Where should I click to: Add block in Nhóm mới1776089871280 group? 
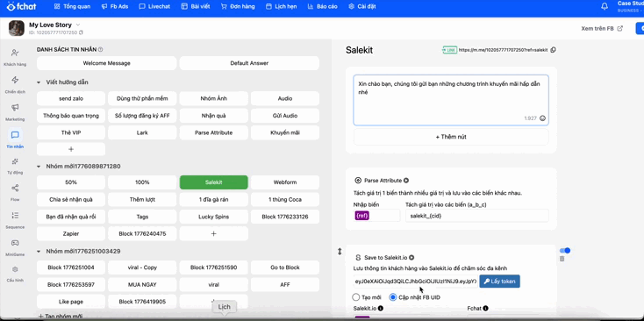pos(213,233)
